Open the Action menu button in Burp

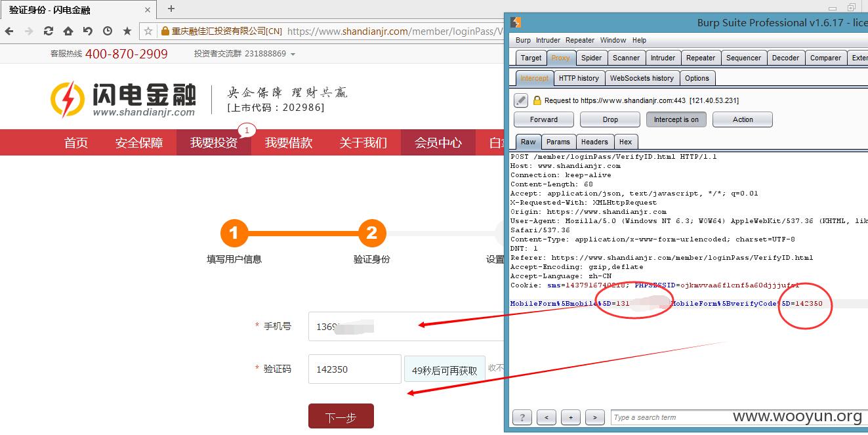tap(743, 119)
